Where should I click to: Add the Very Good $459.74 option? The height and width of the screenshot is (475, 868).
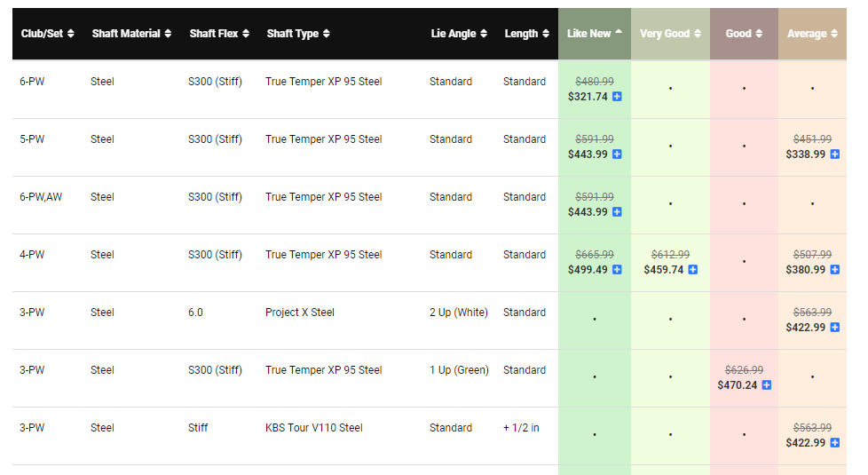(693, 270)
